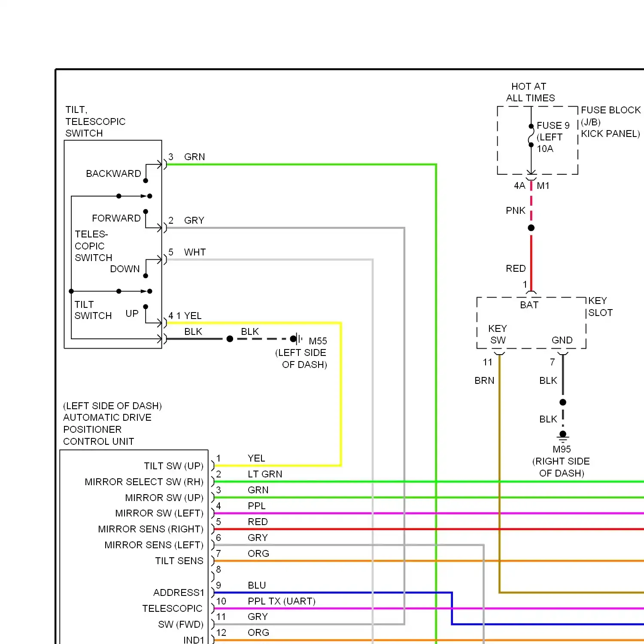Click the 'HOT AT ALL TIMES' label
The width and height of the screenshot is (644, 644).
point(530,92)
